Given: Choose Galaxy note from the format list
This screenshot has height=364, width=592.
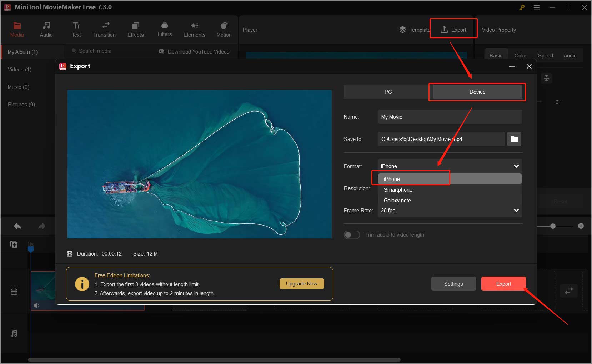Looking at the screenshot, I should pyautogui.click(x=450, y=201).
